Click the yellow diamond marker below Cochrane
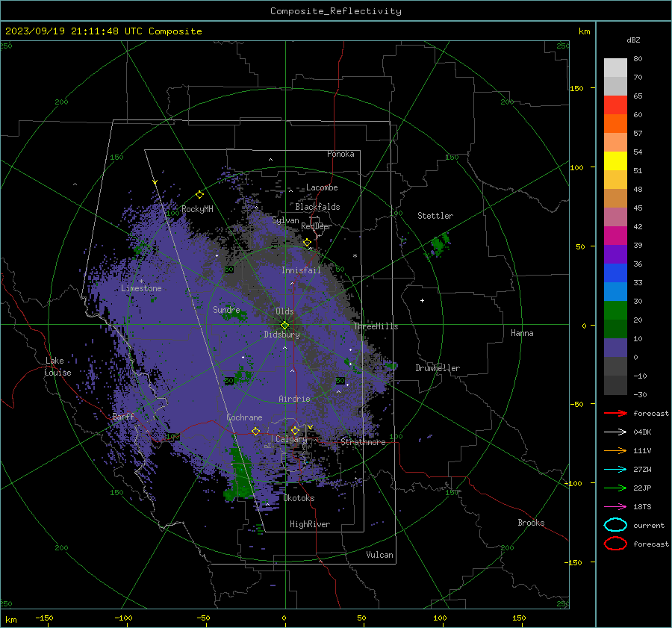 click(x=255, y=431)
